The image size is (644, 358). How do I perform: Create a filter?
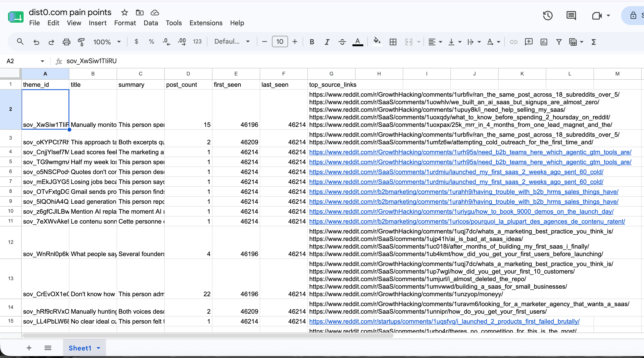559,42
